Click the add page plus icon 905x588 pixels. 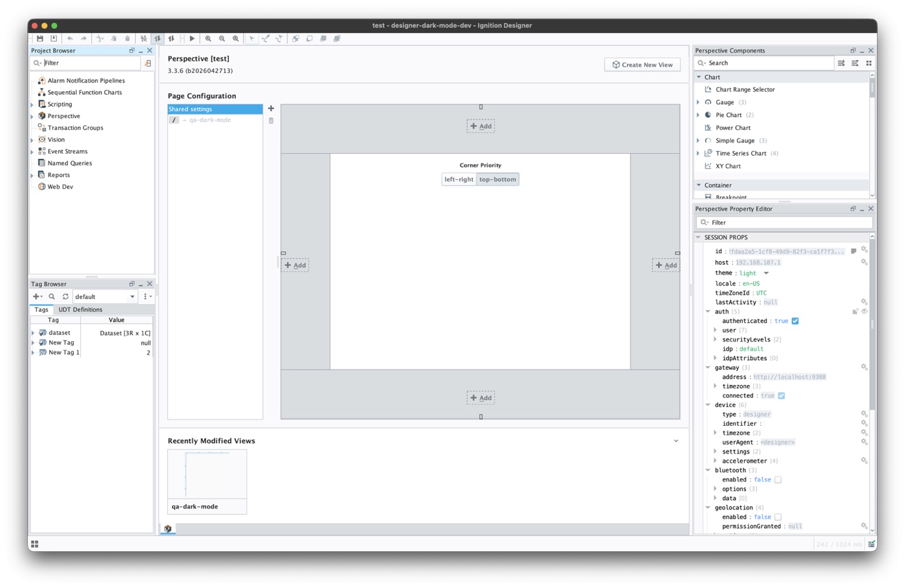click(x=271, y=109)
